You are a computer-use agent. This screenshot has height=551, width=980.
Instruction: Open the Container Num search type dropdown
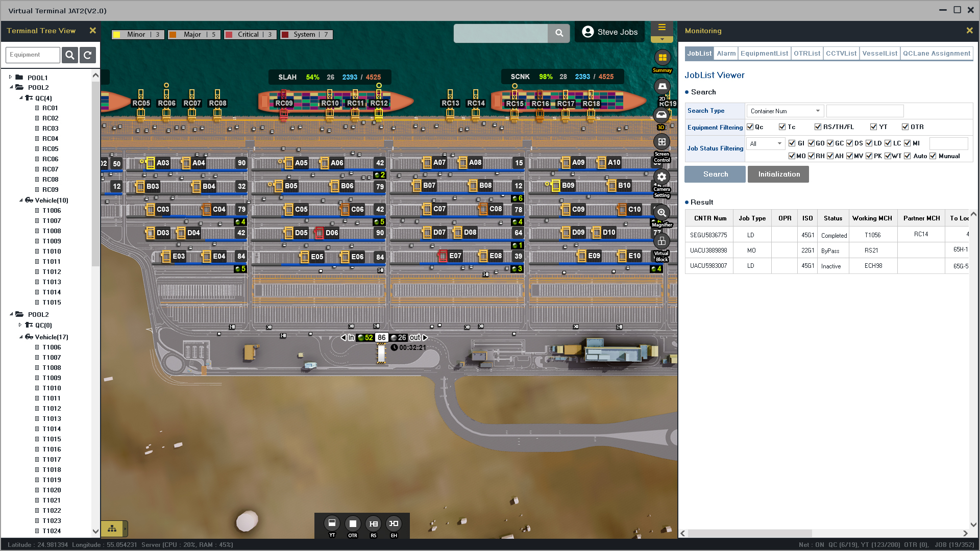tap(785, 111)
